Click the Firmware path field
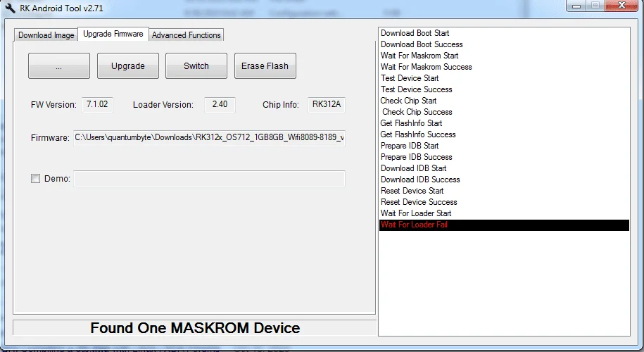The width and height of the screenshot is (644, 352). 209,137
